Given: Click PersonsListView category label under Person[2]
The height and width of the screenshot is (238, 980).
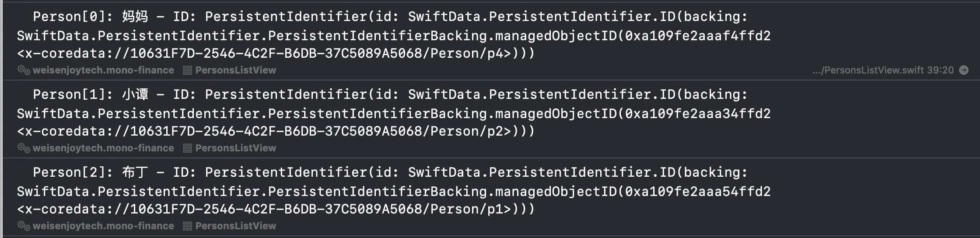Looking at the screenshot, I should pyautogui.click(x=236, y=226).
